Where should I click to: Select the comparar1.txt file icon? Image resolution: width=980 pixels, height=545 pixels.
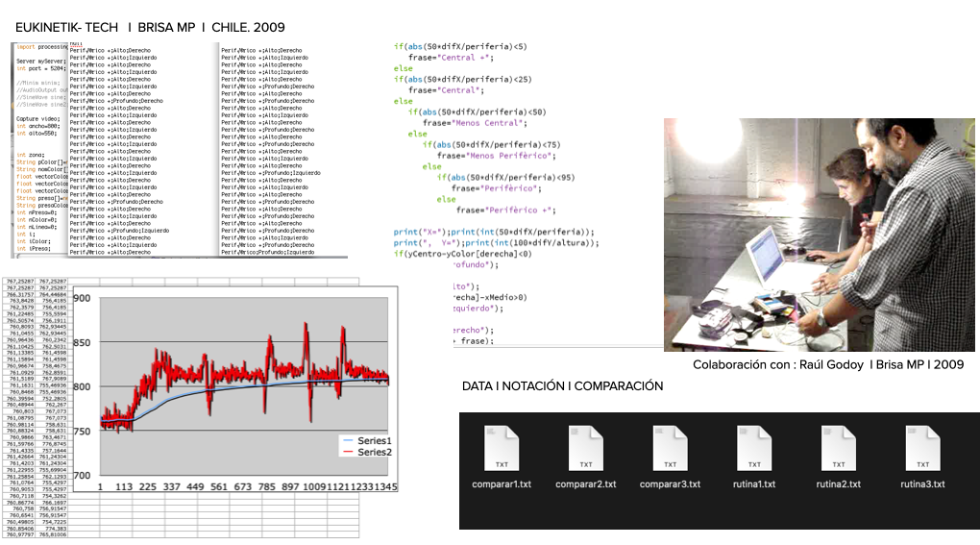tap(502, 447)
